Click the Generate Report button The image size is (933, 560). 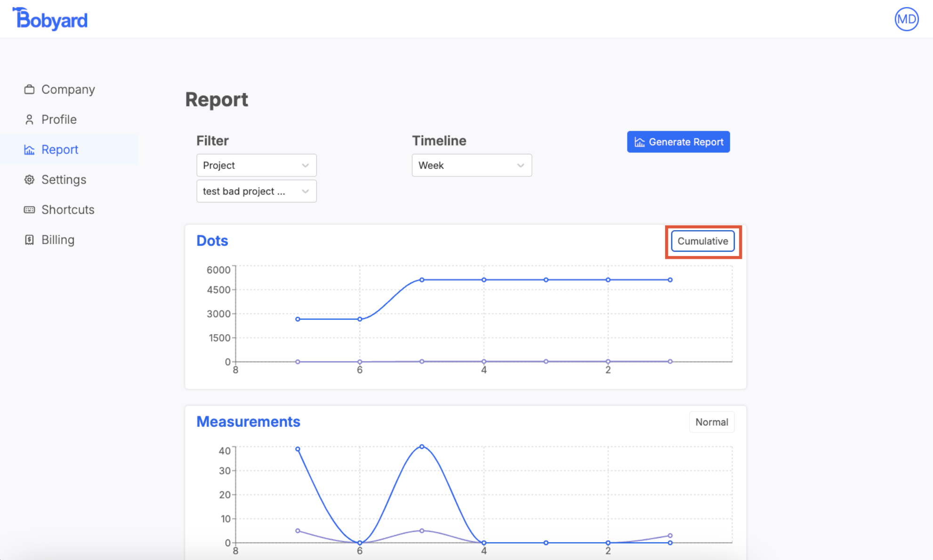coord(678,142)
